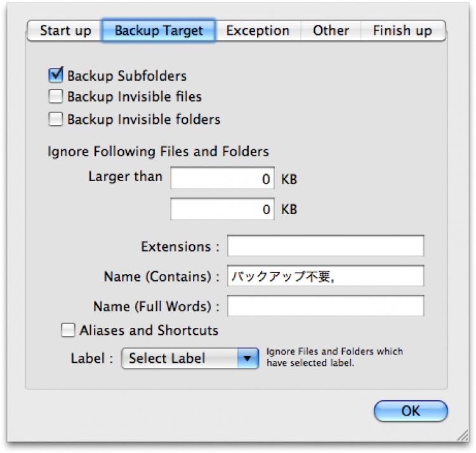Click the Larger than KB field
This screenshot has height=453, width=476.
coord(222,179)
